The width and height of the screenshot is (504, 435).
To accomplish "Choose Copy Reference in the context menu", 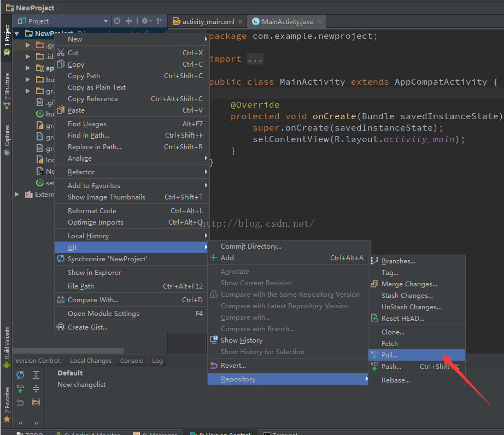I will 132,98.
